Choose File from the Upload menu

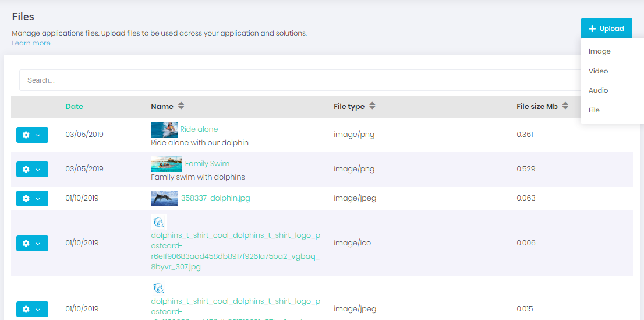594,110
